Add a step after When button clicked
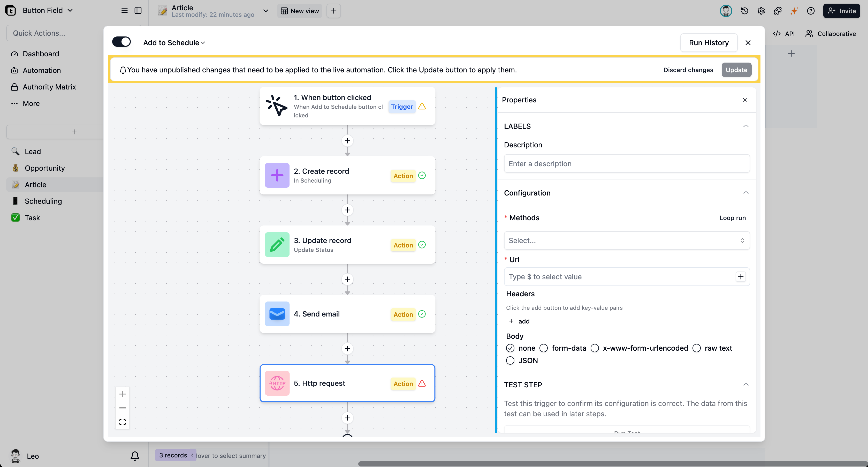868x467 pixels. 347,141
